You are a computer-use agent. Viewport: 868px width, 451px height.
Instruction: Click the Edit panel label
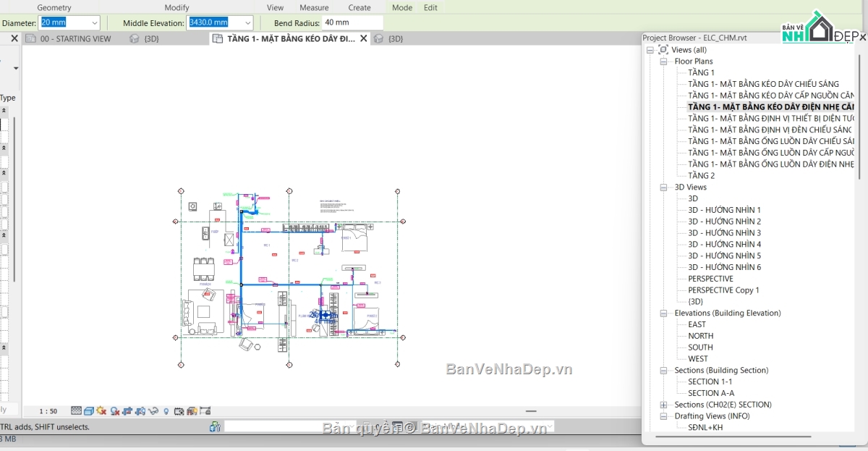tap(430, 7)
